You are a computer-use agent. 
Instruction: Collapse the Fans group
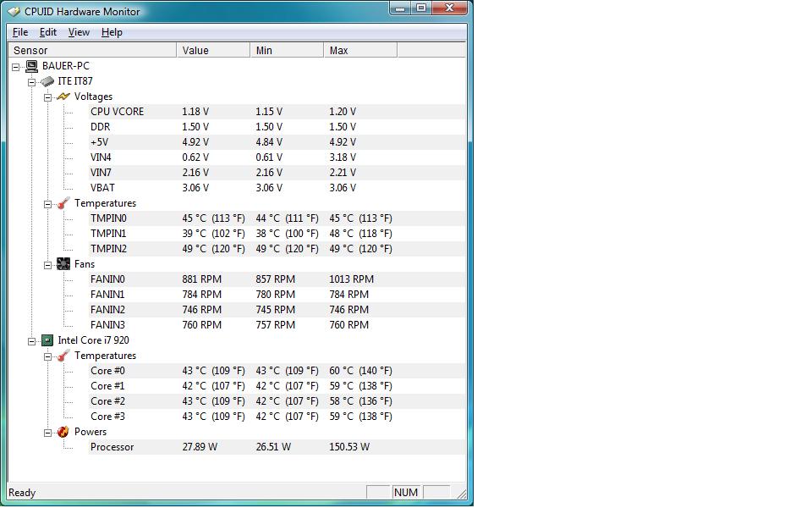47,265
